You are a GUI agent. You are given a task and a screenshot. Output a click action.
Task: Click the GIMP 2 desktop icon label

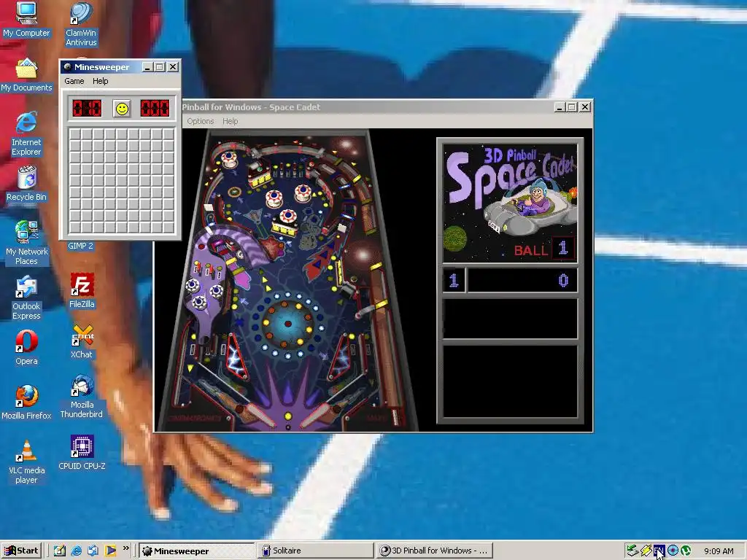coord(80,246)
